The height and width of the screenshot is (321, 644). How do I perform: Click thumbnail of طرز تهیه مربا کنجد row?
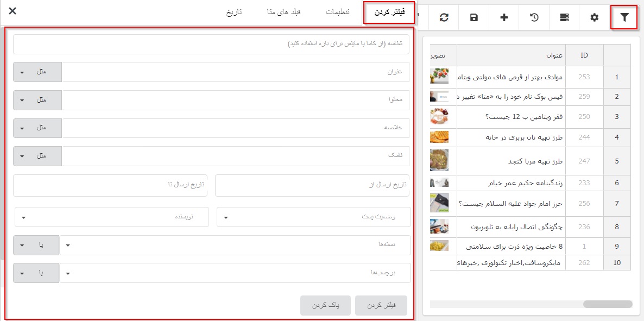click(439, 161)
